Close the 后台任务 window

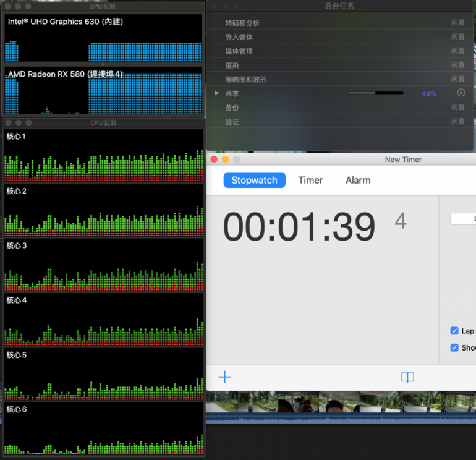point(213,6)
